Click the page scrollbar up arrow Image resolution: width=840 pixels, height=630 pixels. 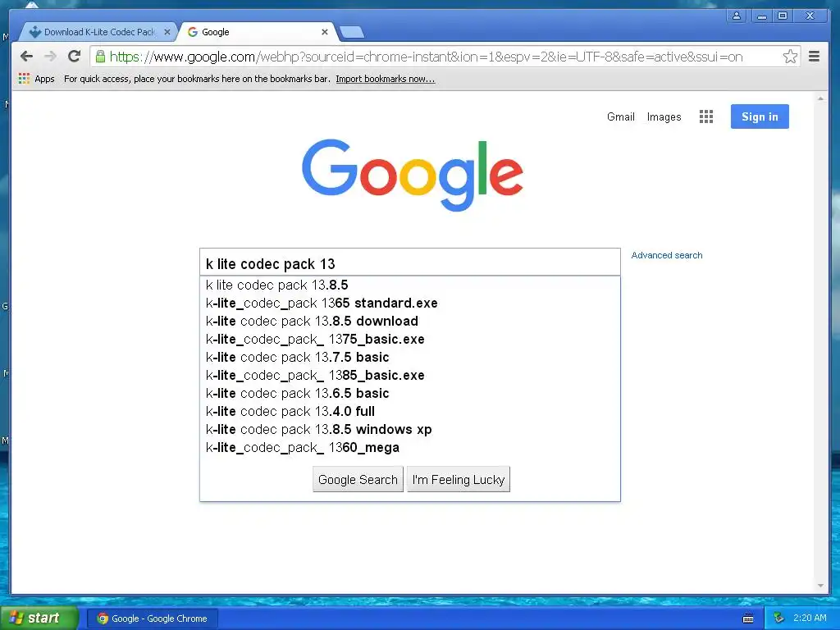(820, 98)
